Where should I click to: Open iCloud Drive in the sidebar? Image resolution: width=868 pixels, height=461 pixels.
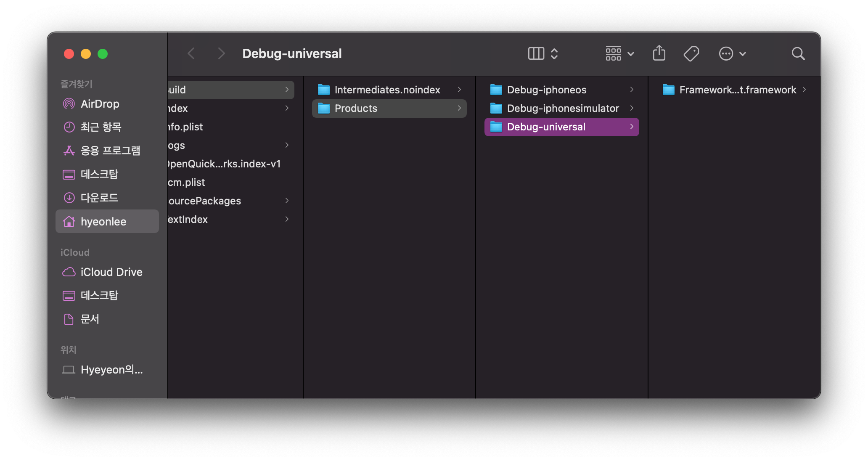[x=111, y=272]
